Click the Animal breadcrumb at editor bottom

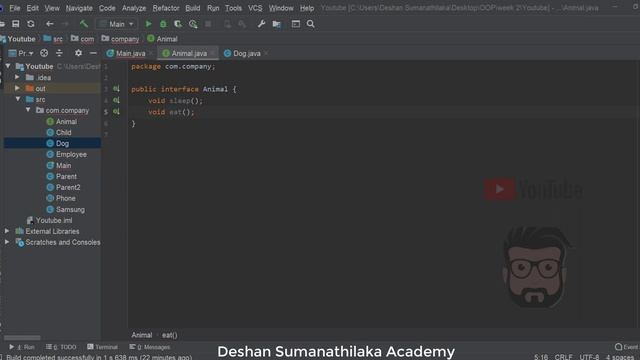142,335
